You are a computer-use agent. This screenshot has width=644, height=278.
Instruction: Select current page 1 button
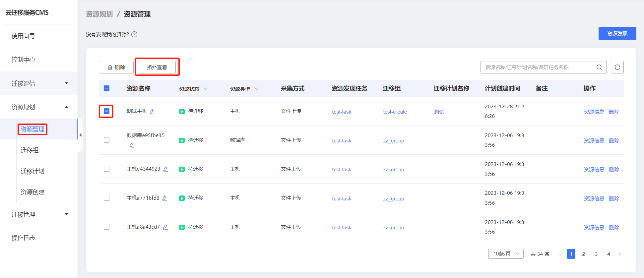pos(571,254)
